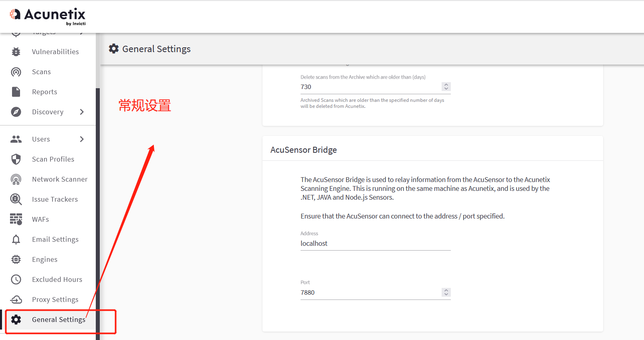This screenshot has width=644, height=340.
Task: Open the Vulnerabilities menu item
Action: coord(55,52)
